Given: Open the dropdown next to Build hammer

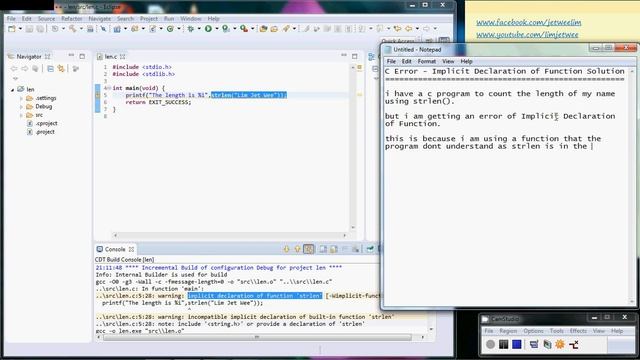Looking at the screenshot, I should tap(81, 29).
